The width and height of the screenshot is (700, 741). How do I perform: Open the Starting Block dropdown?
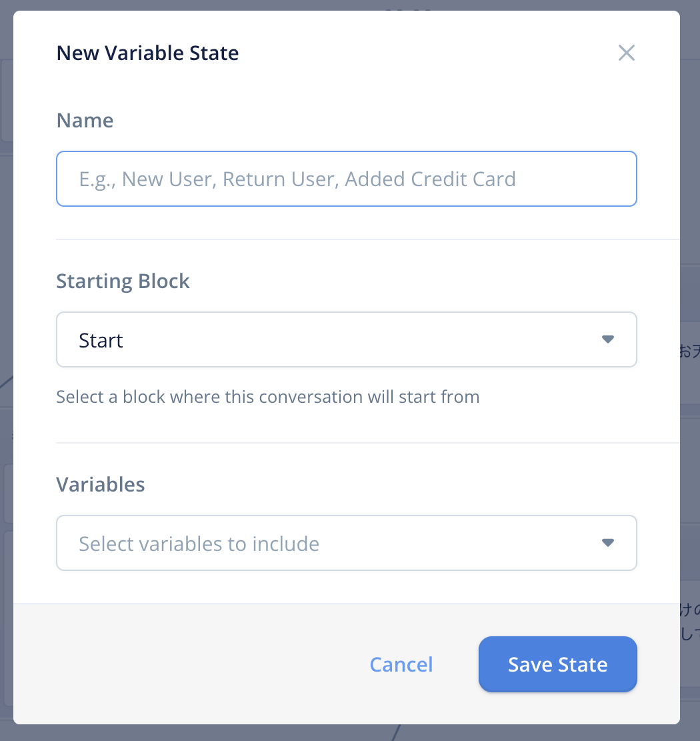click(x=346, y=339)
